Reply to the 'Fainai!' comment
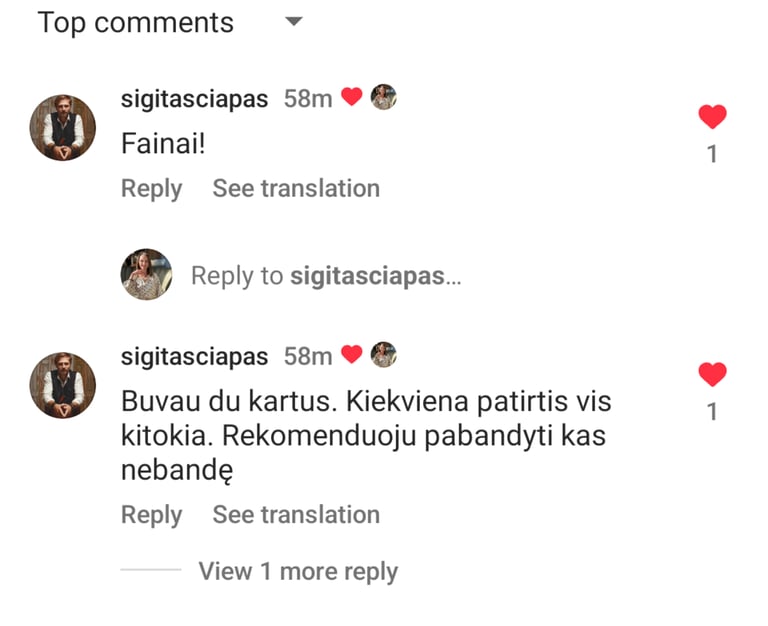768x626 pixels. [x=151, y=189]
